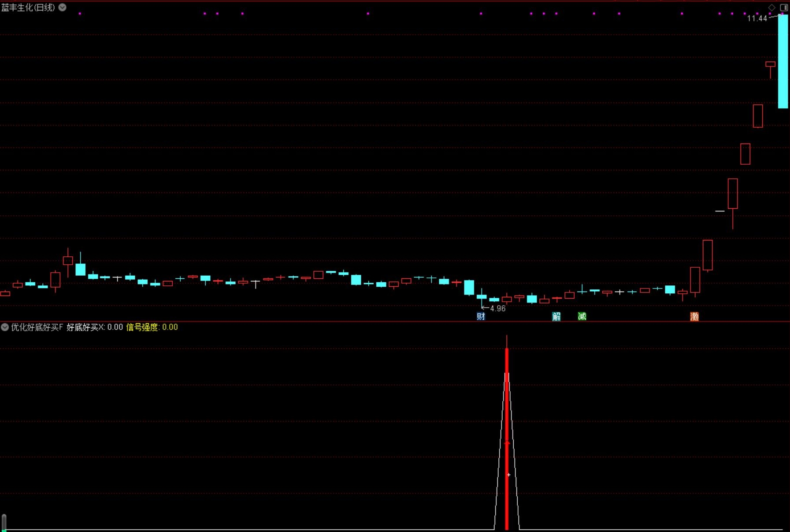Open the 优化好底好买F indicator dropdown arrow

5,327
